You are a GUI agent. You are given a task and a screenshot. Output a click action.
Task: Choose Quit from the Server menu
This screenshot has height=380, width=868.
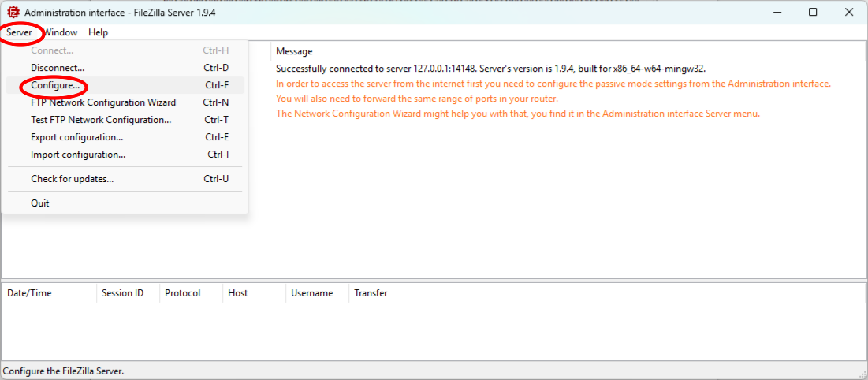40,203
